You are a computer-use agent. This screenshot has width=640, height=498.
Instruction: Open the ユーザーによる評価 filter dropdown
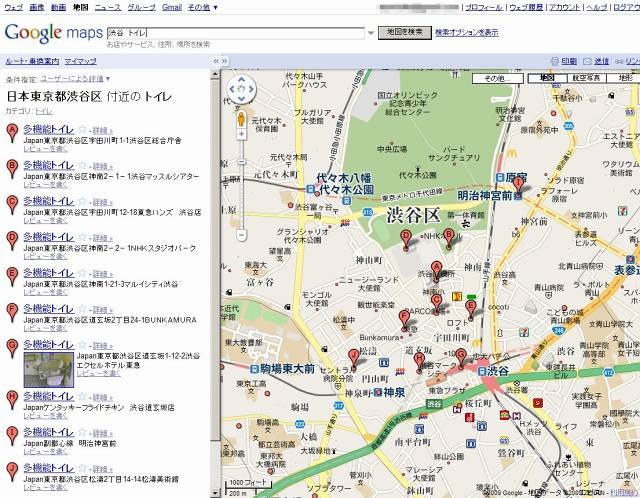click(x=75, y=79)
